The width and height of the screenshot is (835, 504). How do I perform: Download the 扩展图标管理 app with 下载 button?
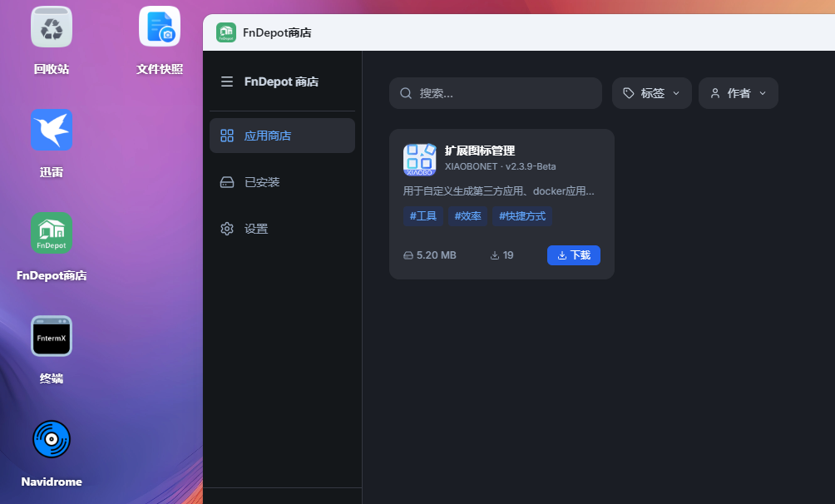[574, 255]
